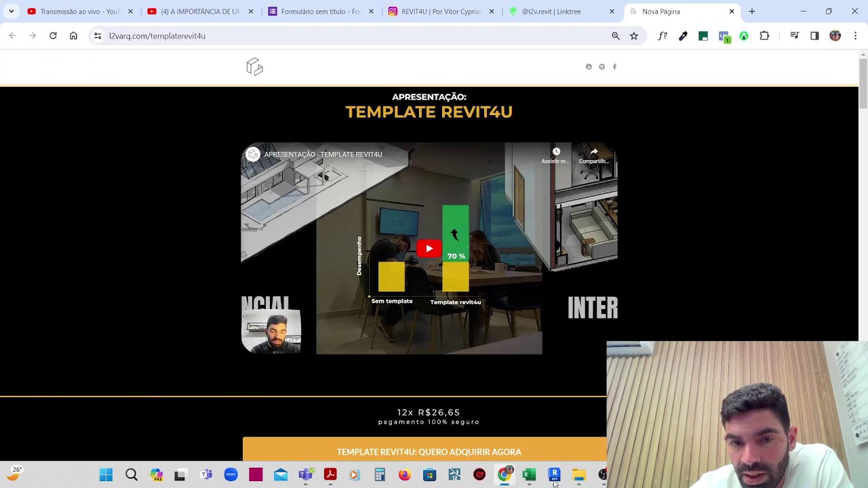Open Adobe Acrobat from taskbar

330,475
